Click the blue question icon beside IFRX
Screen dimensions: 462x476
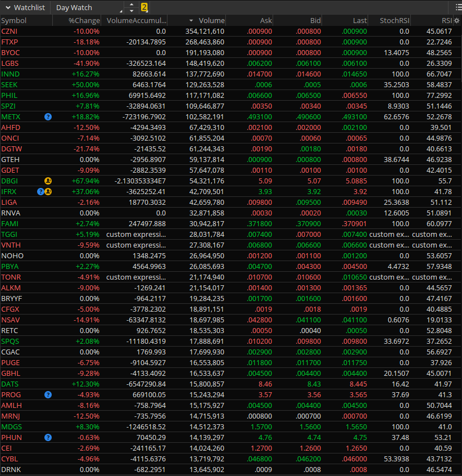pyautogui.click(x=40, y=191)
